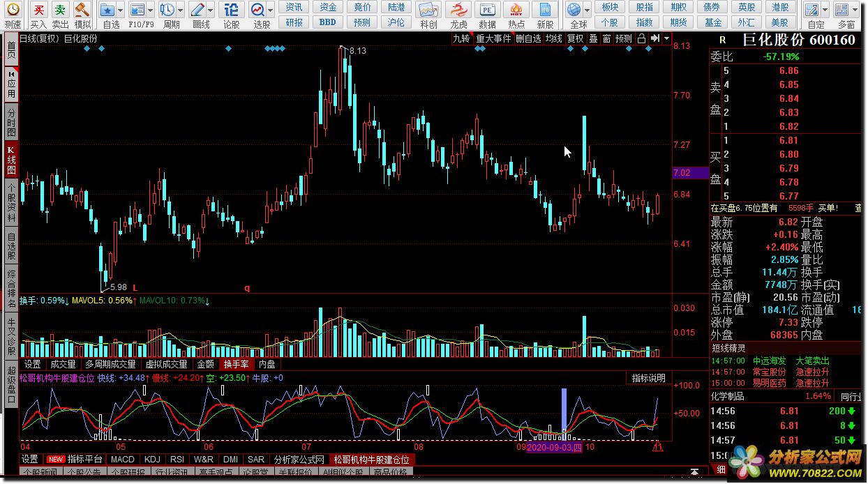Open the 全球 global markets globe icon
868x484 pixels.
(x=574, y=9)
